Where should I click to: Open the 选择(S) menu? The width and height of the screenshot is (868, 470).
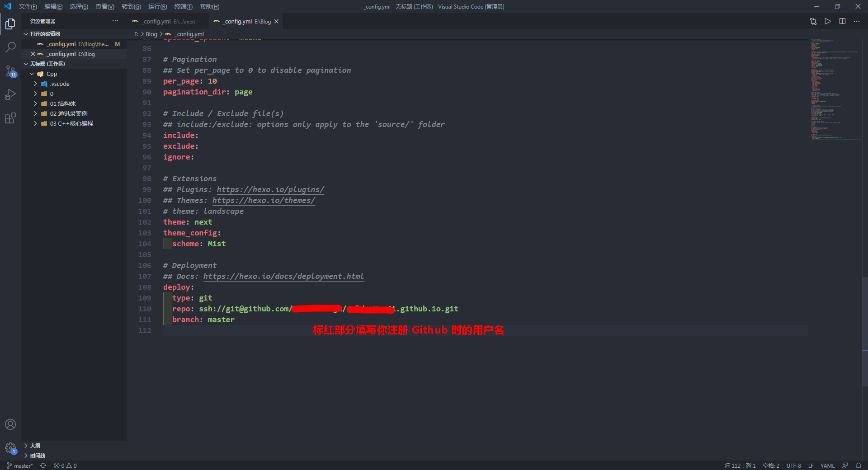click(79, 6)
